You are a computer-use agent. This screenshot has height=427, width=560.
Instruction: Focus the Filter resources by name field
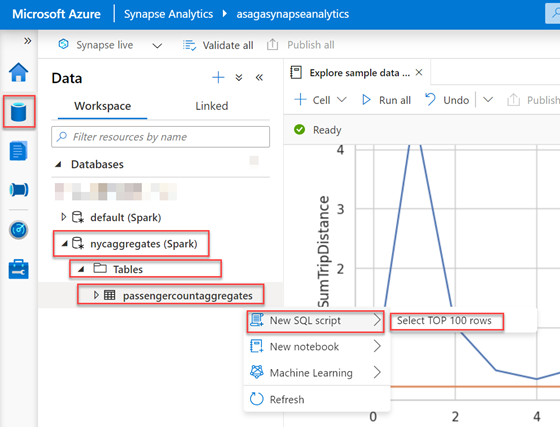tap(160, 137)
